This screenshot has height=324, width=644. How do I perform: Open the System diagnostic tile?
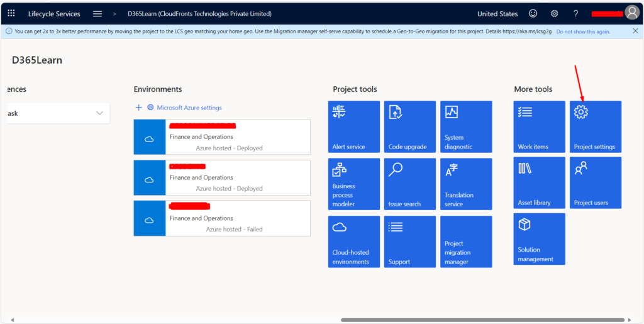(x=466, y=127)
